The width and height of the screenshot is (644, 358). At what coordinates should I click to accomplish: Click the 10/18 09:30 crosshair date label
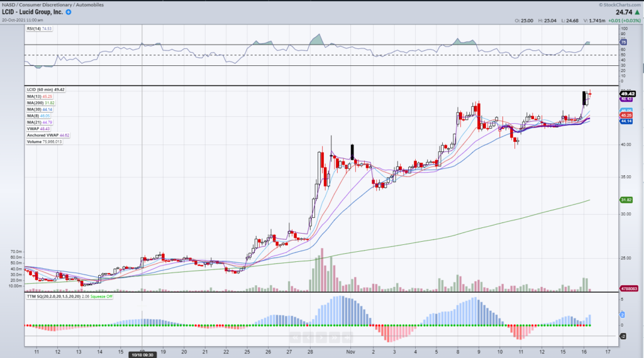(x=143, y=355)
